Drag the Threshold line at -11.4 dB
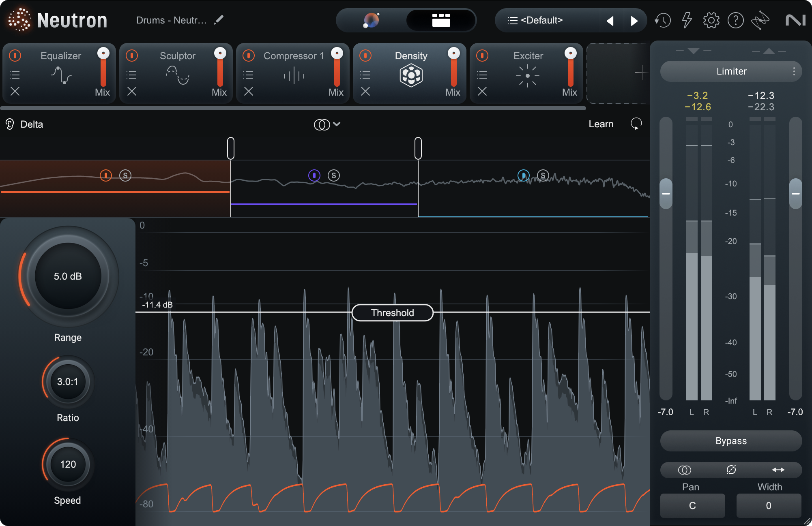This screenshot has width=812, height=526. pyautogui.click(x=391, y=312)
